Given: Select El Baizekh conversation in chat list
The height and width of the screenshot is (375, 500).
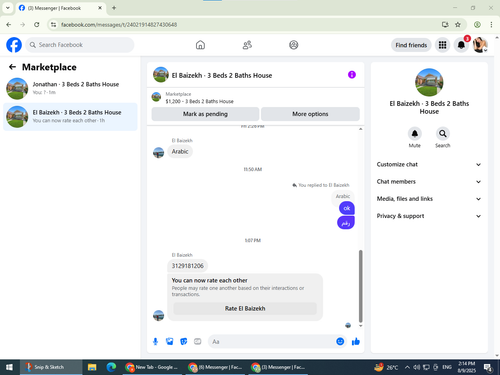Looking at the screenshot, I should coord(70,117).
